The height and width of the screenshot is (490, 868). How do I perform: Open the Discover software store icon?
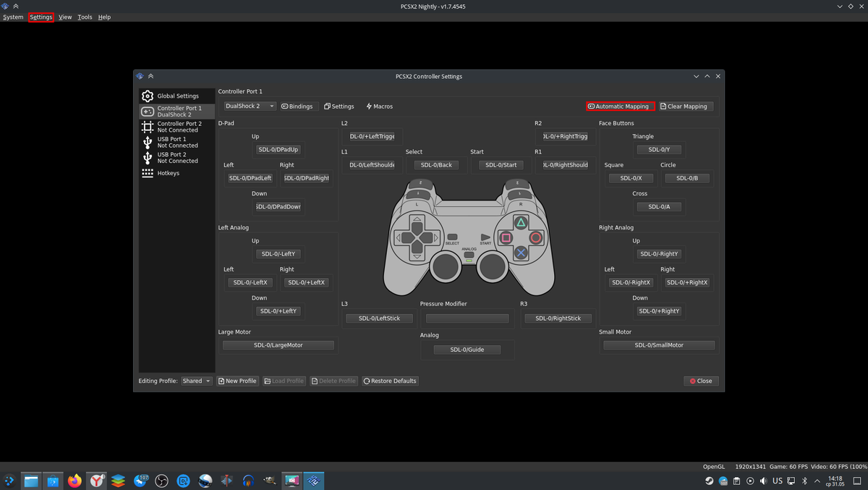click(53, 481)
